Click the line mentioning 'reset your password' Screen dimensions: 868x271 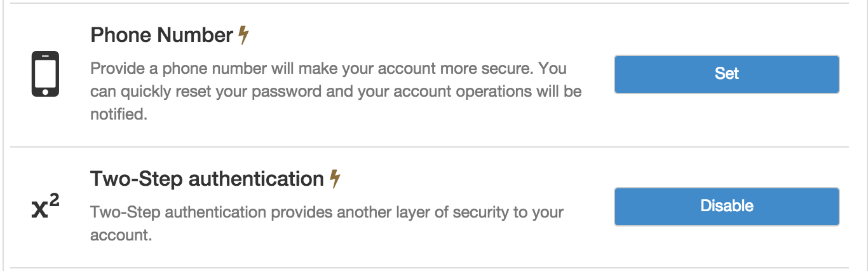[x=336, y=91]
